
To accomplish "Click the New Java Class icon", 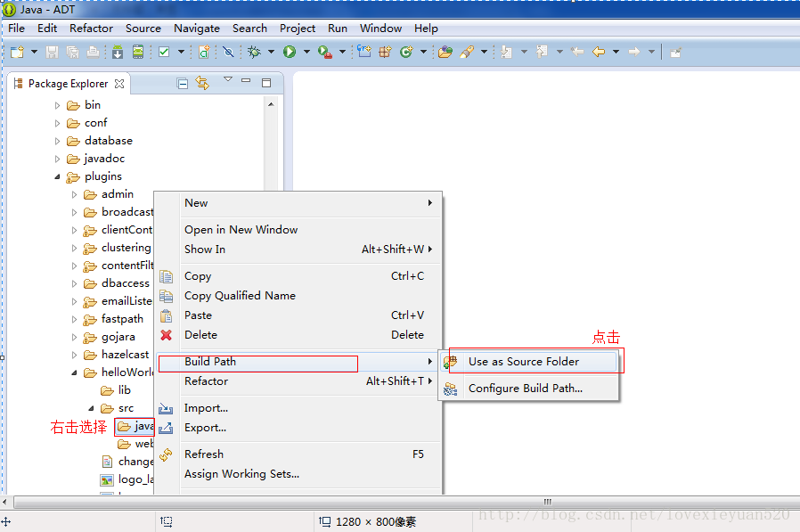I will pos(406,52).
